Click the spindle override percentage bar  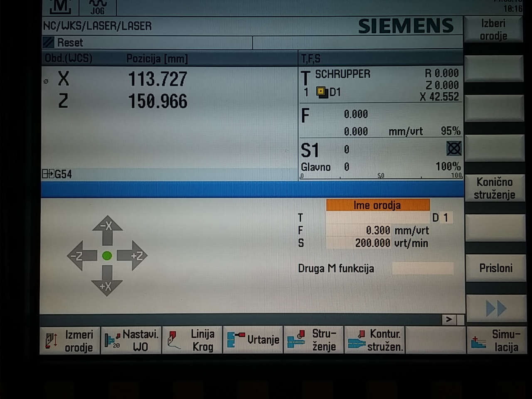(381, 176)
